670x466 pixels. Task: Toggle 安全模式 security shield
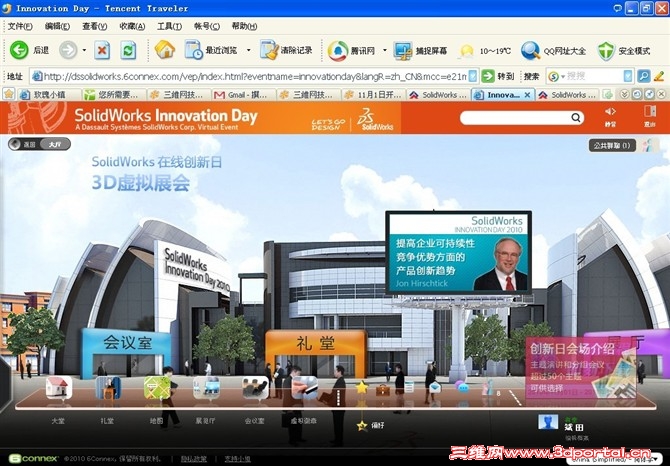623,51
